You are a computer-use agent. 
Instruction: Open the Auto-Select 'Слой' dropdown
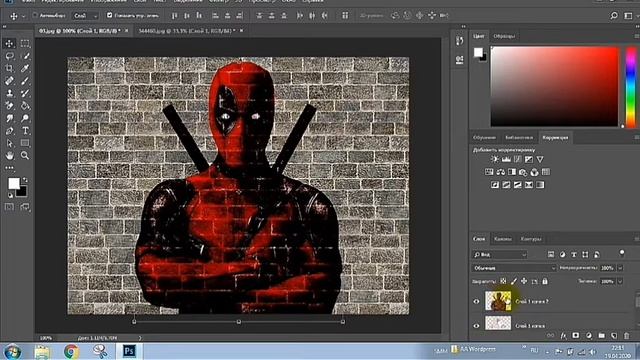(x=85, y=16)
